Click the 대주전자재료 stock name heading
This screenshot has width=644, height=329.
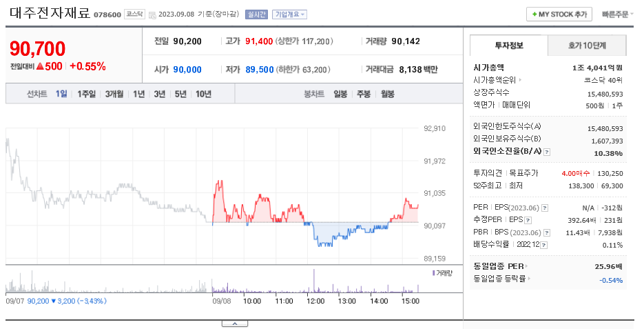click(50, 13)
